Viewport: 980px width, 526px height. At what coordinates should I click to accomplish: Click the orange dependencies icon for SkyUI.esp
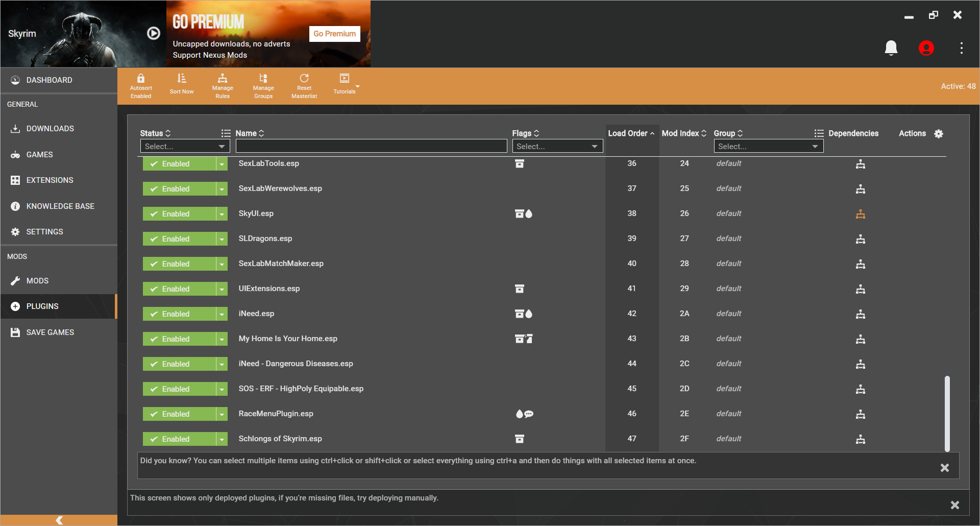pyautogui.click(x=861, y=214)
